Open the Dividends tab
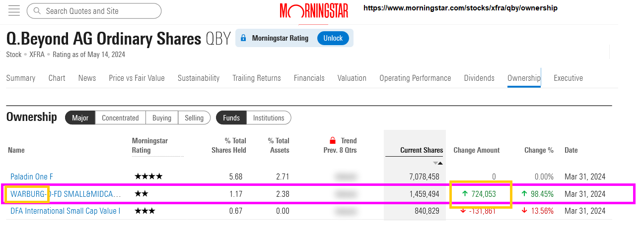This screenshot has width=644, height=233. (x=479, y=78)
